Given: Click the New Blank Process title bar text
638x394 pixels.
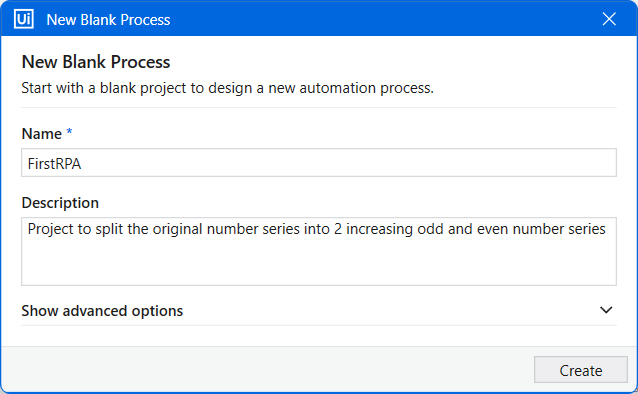Looking at the screenshot, I should 108,20.
